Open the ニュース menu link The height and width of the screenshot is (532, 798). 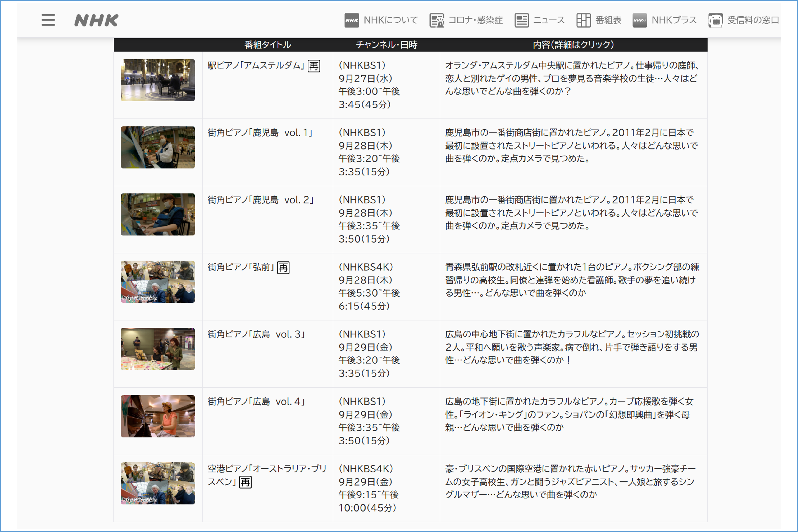[x=549, y=20]
